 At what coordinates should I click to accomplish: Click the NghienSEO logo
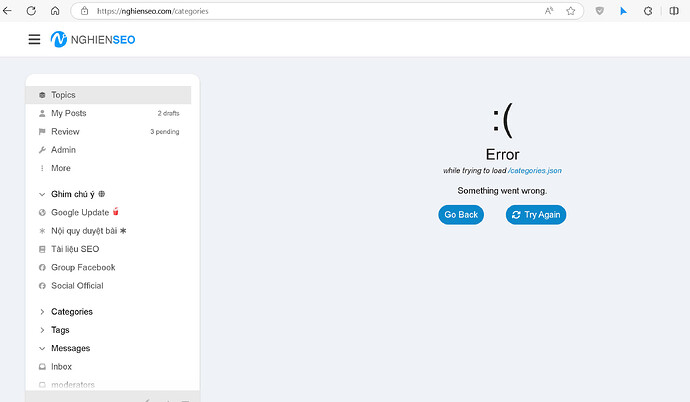[93, 40]
